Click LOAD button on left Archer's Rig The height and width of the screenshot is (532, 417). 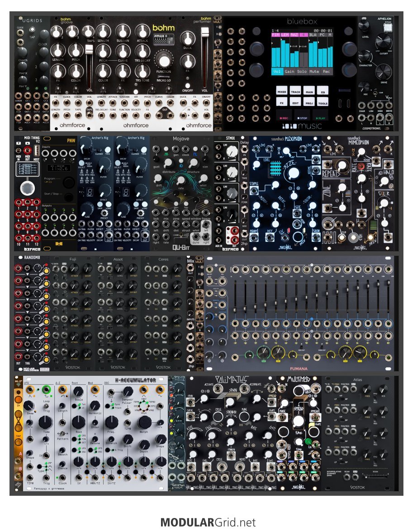[108, 204]
